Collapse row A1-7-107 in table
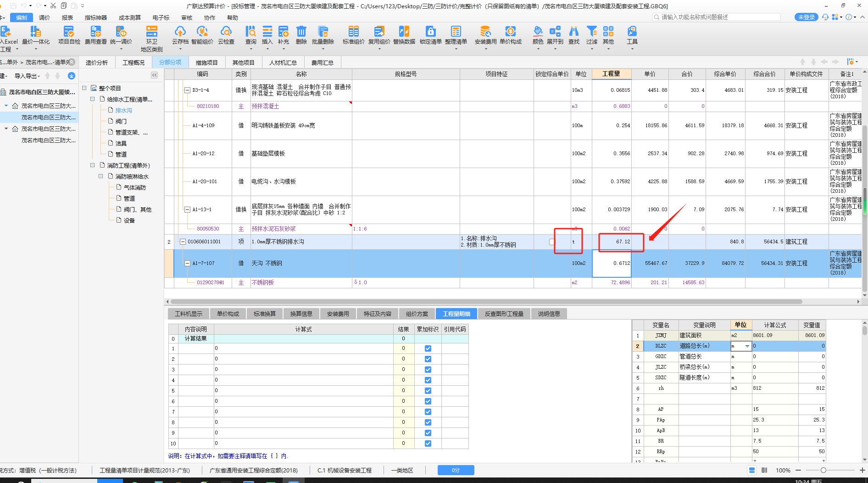Image resolution: width=868 pixels, height=483 pixels. [x=187, y=264]
